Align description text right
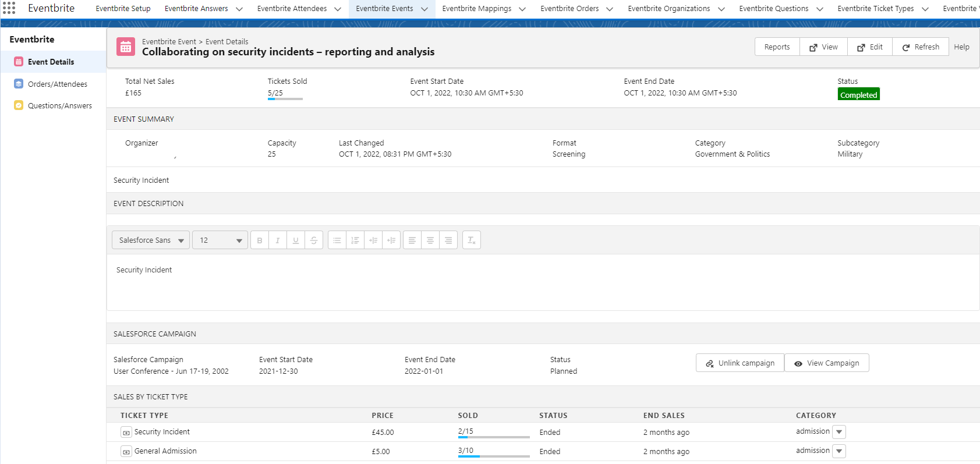 pos(448,240)
